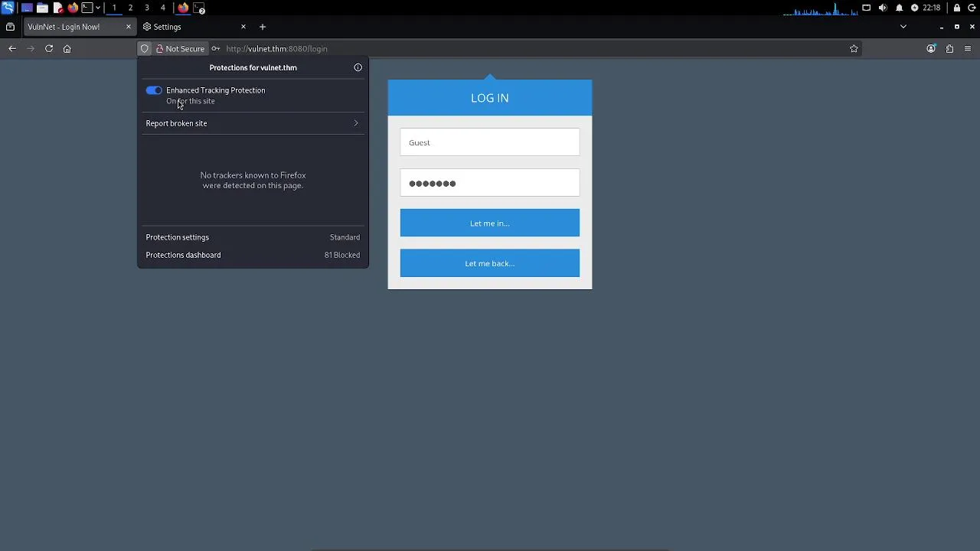Launch the text editor icon in panel
Image resolution: width=980 pixels, height=551 pixels.
click(x=57, y=8)
